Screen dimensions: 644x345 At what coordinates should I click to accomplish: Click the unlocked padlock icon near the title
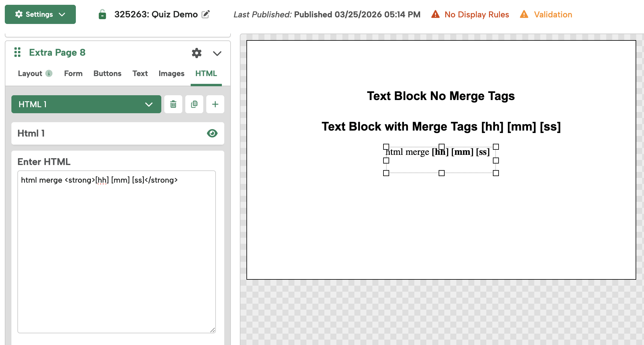pos(102,14)
